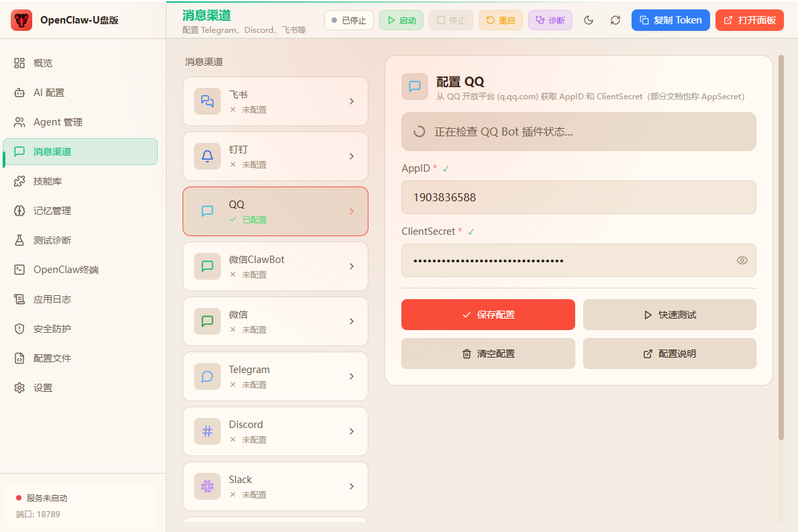Click 复制 Token button
798x532 pixels.
click(670, 20)
